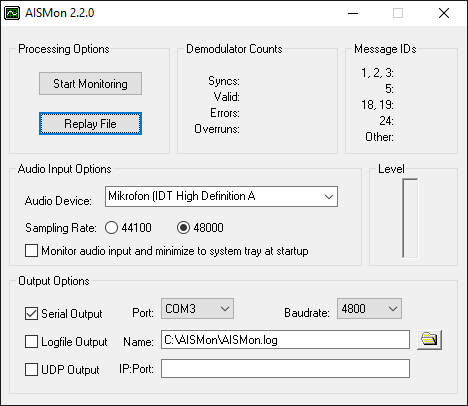This screenshot has width=468, height=406.
Task: Open the logfile folder browse icon
Action: [x=429, y=340]
